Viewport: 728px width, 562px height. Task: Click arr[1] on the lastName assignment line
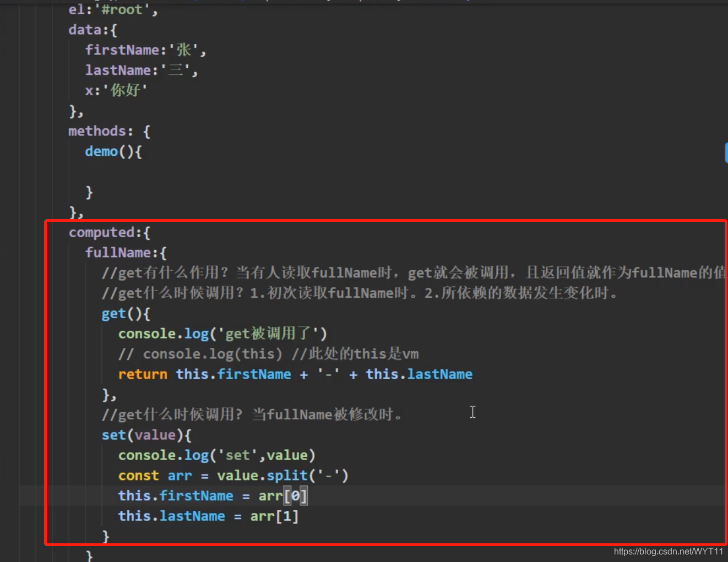[275, 516]
